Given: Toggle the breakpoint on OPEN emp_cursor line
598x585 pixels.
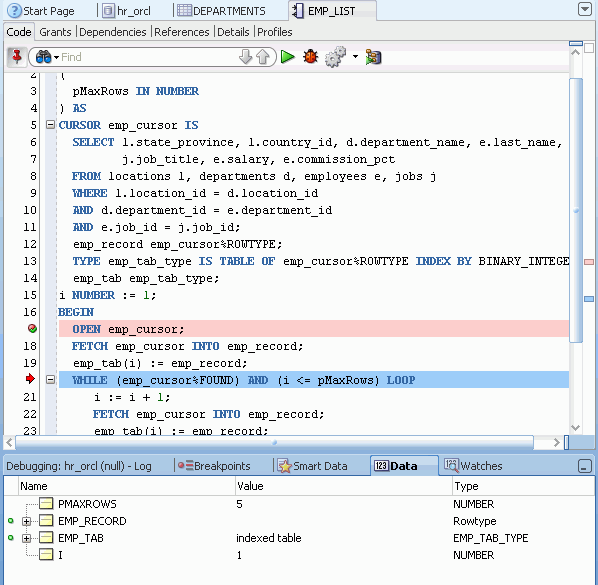Looking at the screenshot, I should click(x=32, y=328).
